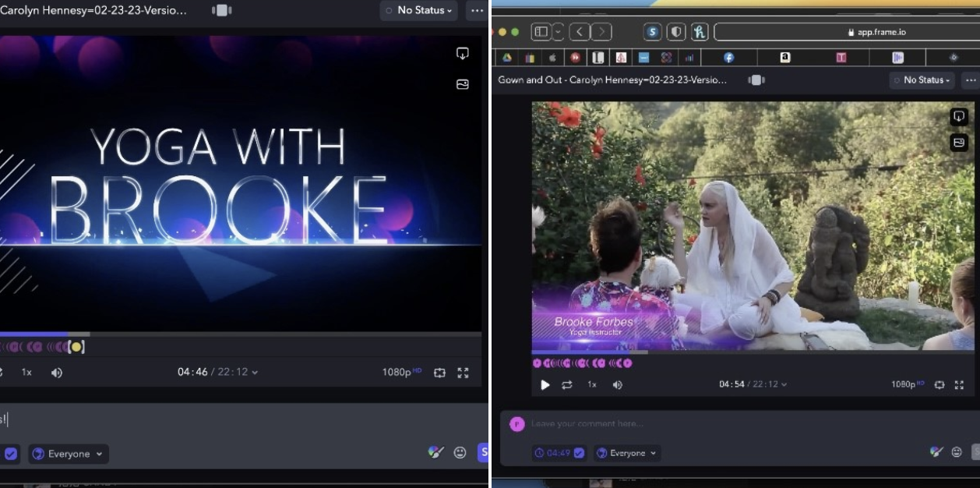Mute audio in the right player
This screenshot has width=980, height=488.
618,385
